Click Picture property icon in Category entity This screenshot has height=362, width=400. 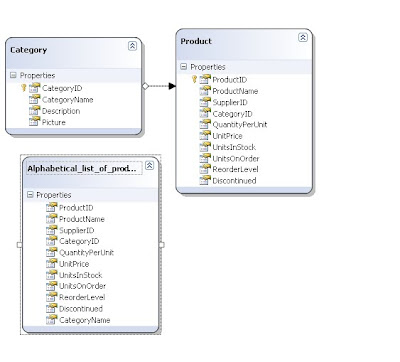(34, 122)
